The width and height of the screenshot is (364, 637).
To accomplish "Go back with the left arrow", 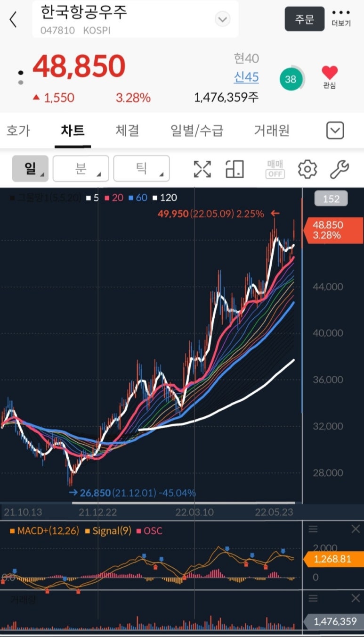I will (x=13, y=19).
